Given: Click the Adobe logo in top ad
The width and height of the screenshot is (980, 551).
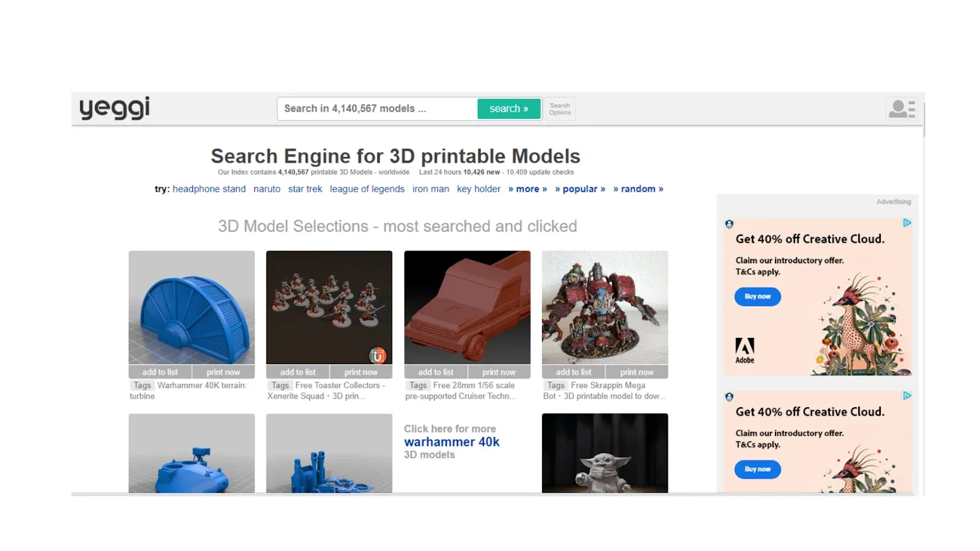Looking at the screenshot, I should [745, 351].
